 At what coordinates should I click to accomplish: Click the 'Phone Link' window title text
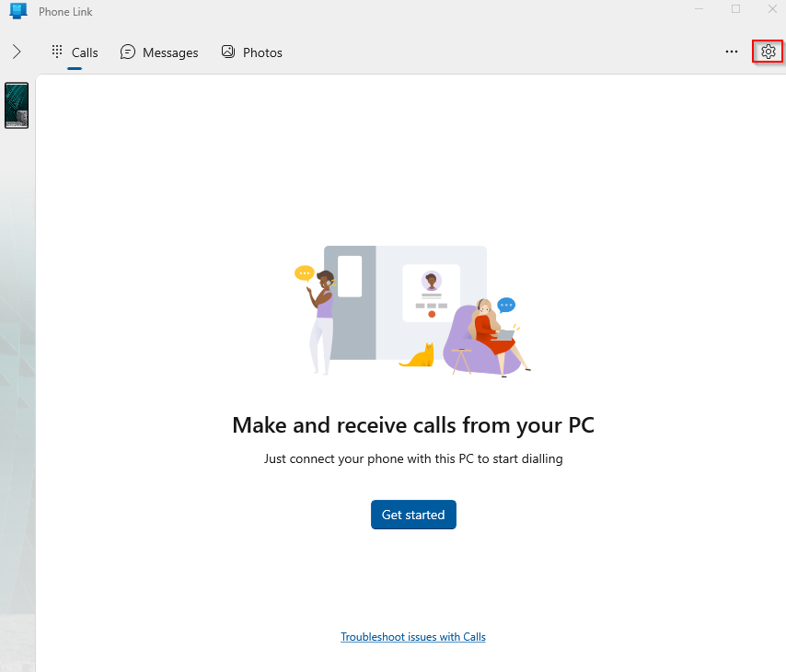point(65,12)
